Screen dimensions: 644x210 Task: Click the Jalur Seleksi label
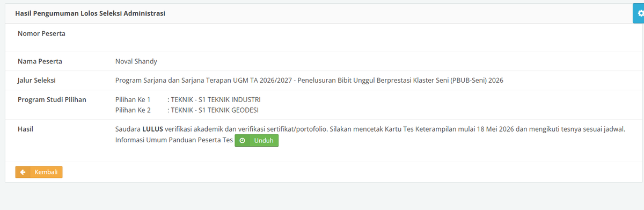click(x=36, y=81)
